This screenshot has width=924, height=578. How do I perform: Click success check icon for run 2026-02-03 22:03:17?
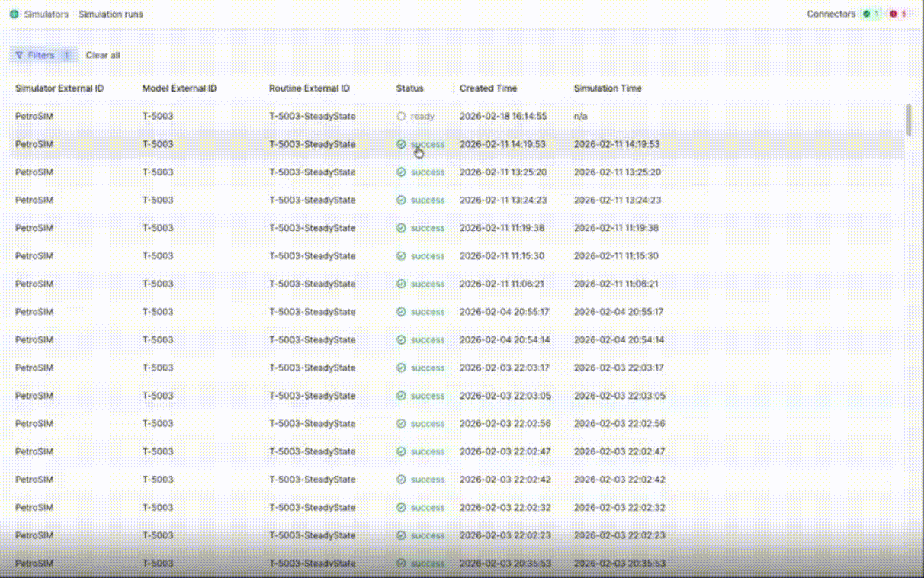click(x=401, y=368)
